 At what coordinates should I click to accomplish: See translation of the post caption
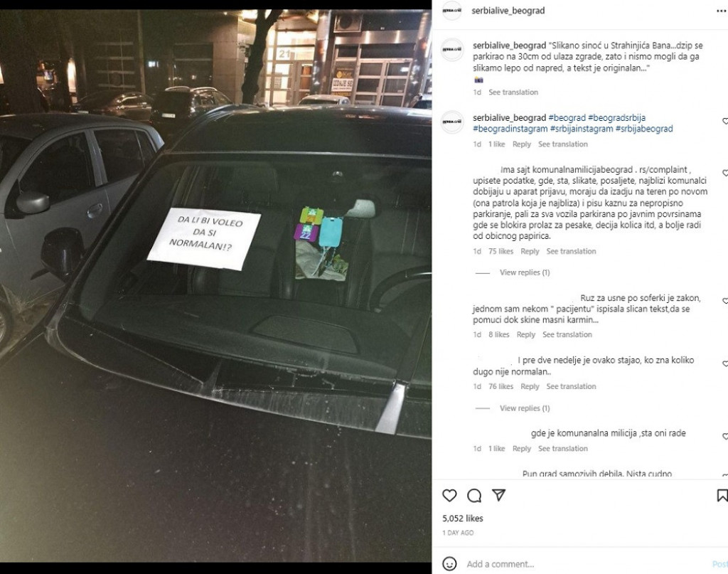(x=513, y=92)
